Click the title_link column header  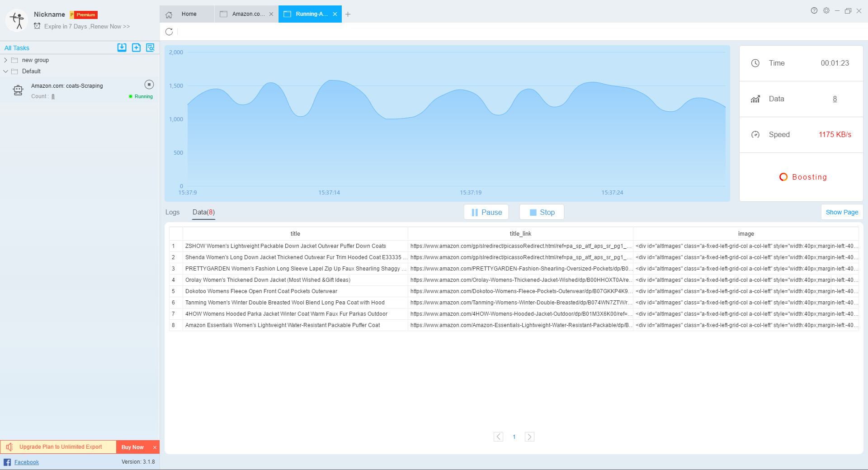click(x=520, y=234)
